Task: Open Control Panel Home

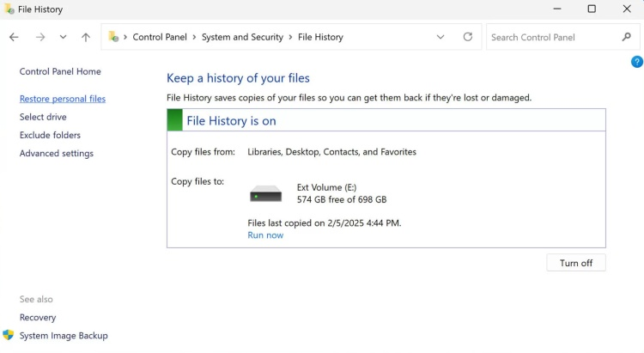Action: (60, 71)
